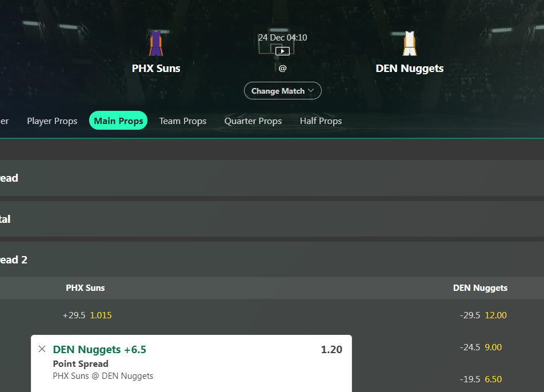Click the 1.20 odds in bet slip
The image size is (544, 392).
pyautogui.click(x=331, y=349)
